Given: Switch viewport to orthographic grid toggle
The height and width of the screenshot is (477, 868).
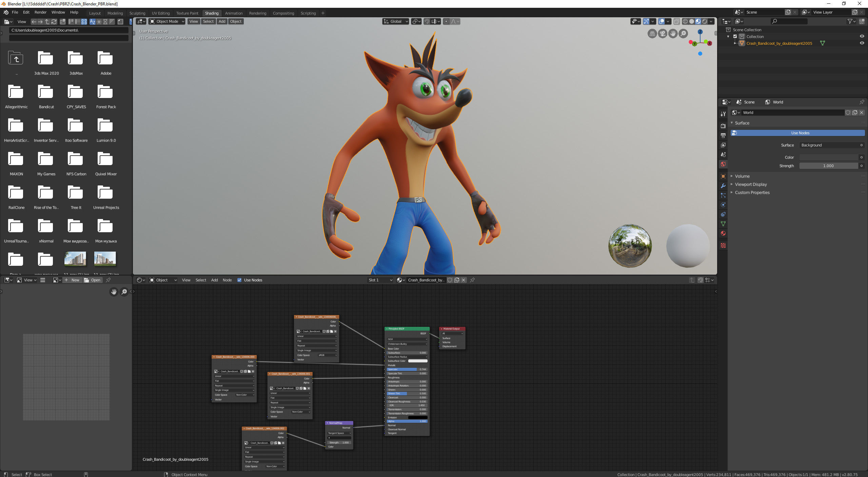Looking at the screenshot, I should (x=652, y=34).
